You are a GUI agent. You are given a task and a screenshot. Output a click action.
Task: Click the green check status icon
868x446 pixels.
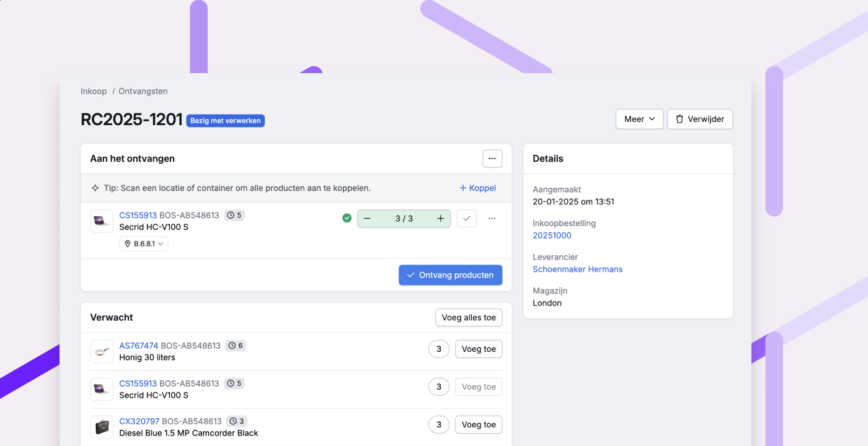coord(347,218)
